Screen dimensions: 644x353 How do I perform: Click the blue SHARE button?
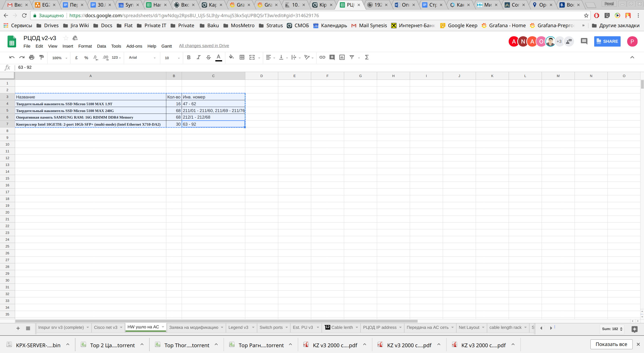(x=607, y=41)
